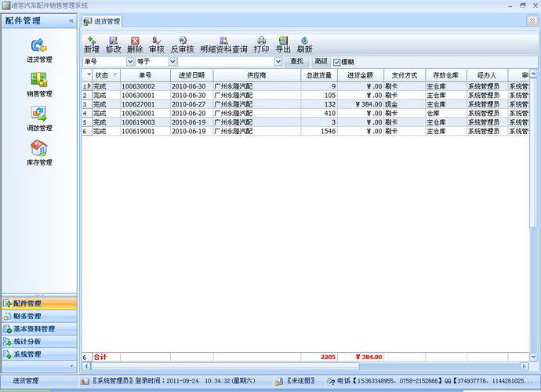The height and width of the screenshot is (392, 541).
Task: Sort by the 状态 column header
Action: 107,75
